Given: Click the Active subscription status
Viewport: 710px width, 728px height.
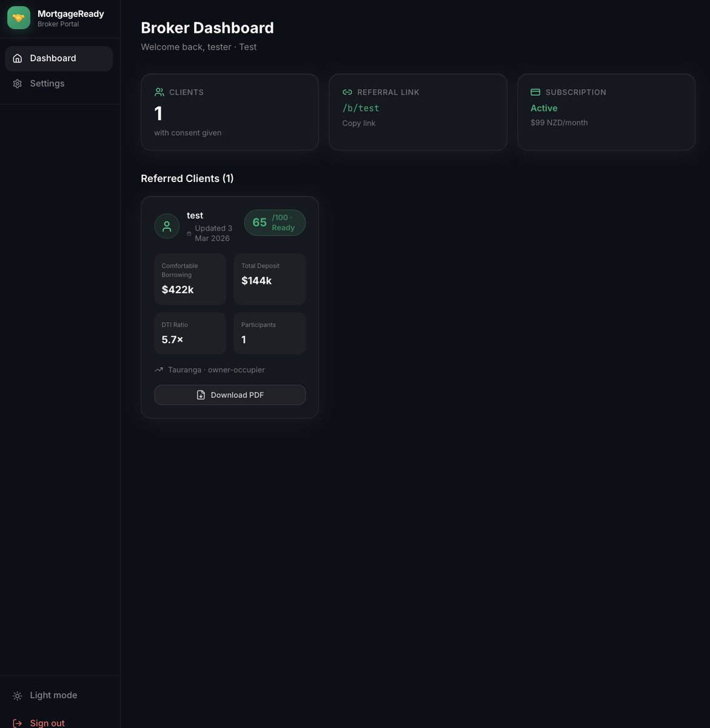Looking at the screenshot, I should [x=544, y=108].
